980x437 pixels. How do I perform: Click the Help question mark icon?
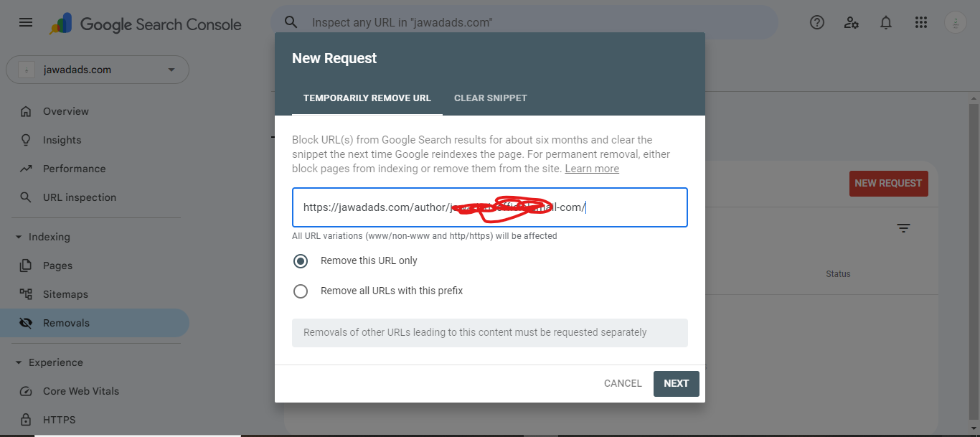pyautogui.click(x=817, y=22)
